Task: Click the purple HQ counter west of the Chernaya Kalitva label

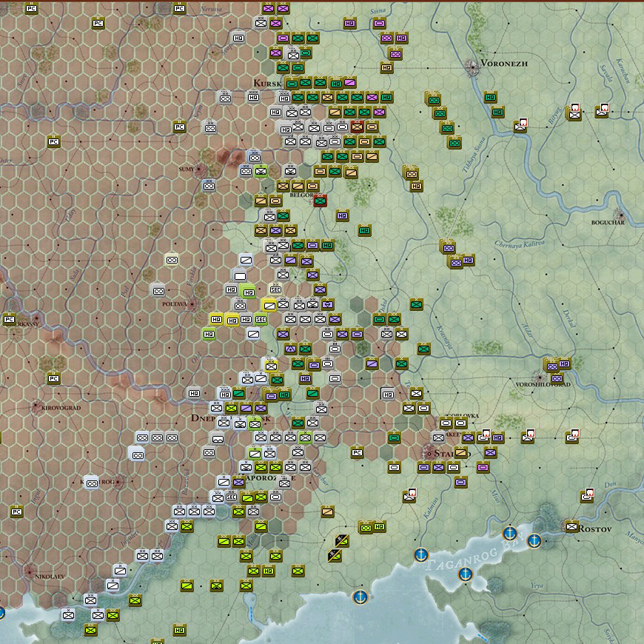Action: point(468,260)
